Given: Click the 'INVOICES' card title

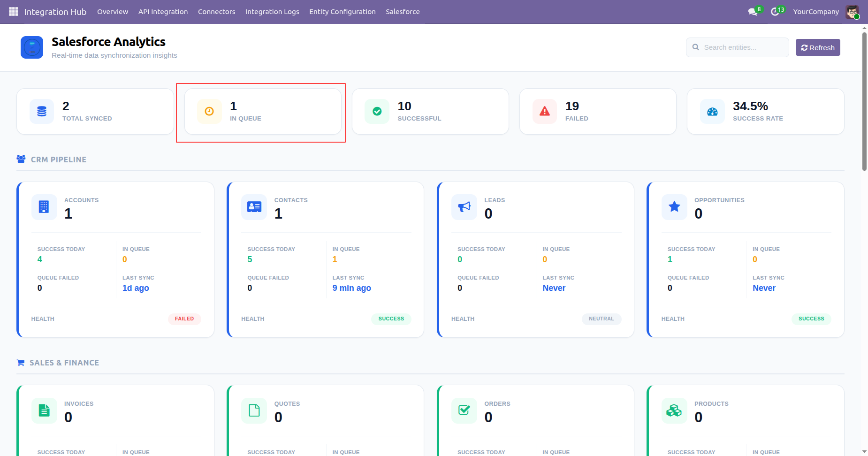Looking at the screenshot, I should [79, 404].
